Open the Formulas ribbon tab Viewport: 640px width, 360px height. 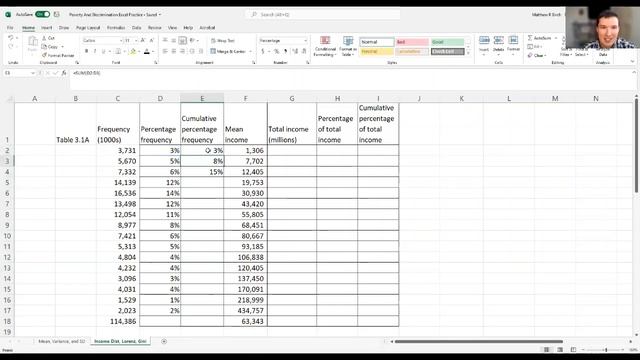click(x=116, y=28)
